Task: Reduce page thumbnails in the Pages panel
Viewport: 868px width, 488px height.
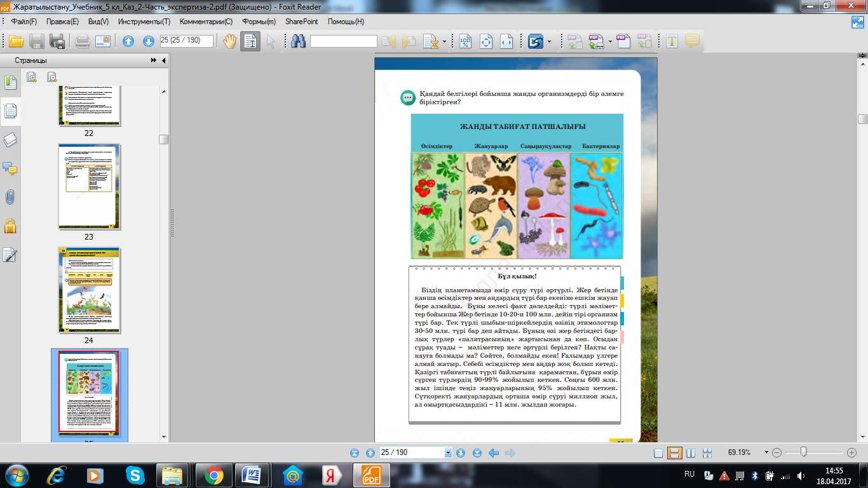Action: click(52, 78)
